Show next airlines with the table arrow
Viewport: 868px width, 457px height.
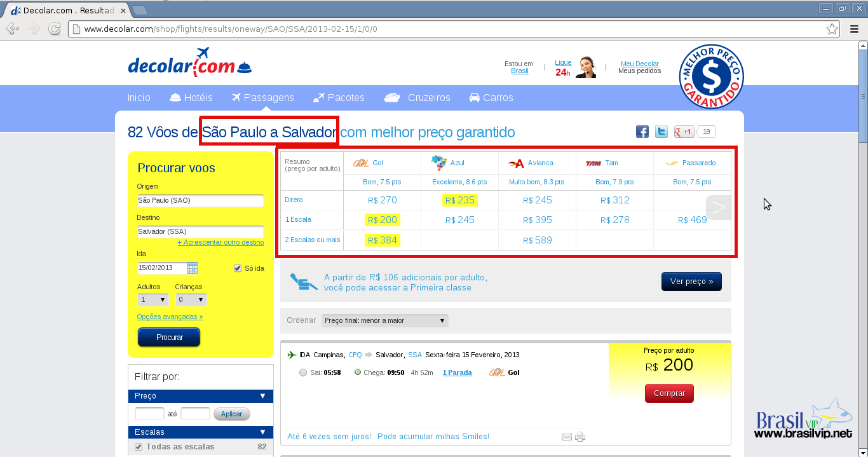tap(719, 207)
